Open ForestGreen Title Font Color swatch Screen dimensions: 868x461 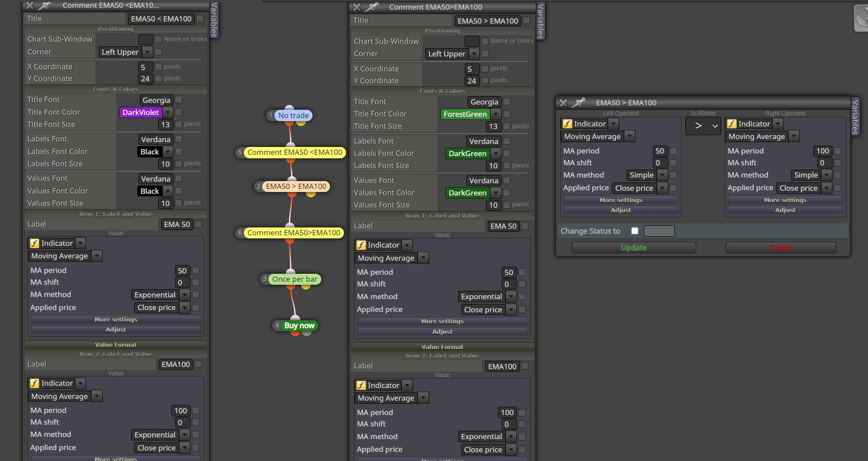click(x=470, y=114)
